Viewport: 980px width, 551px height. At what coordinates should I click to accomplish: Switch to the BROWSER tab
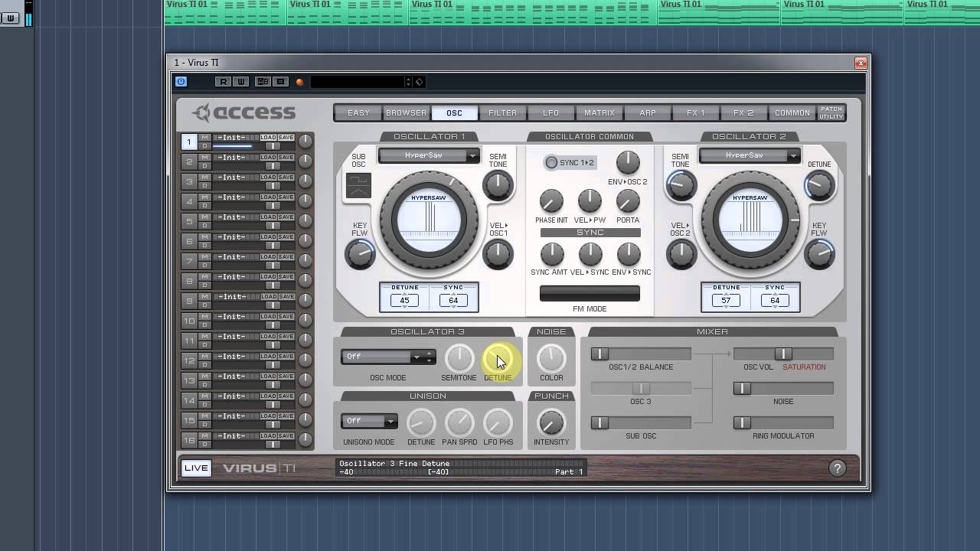(407, 113)
